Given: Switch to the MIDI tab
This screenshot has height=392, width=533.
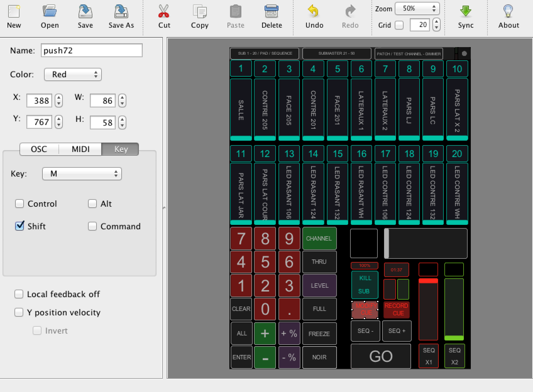Looking at the screenshot, I should 80,149.
